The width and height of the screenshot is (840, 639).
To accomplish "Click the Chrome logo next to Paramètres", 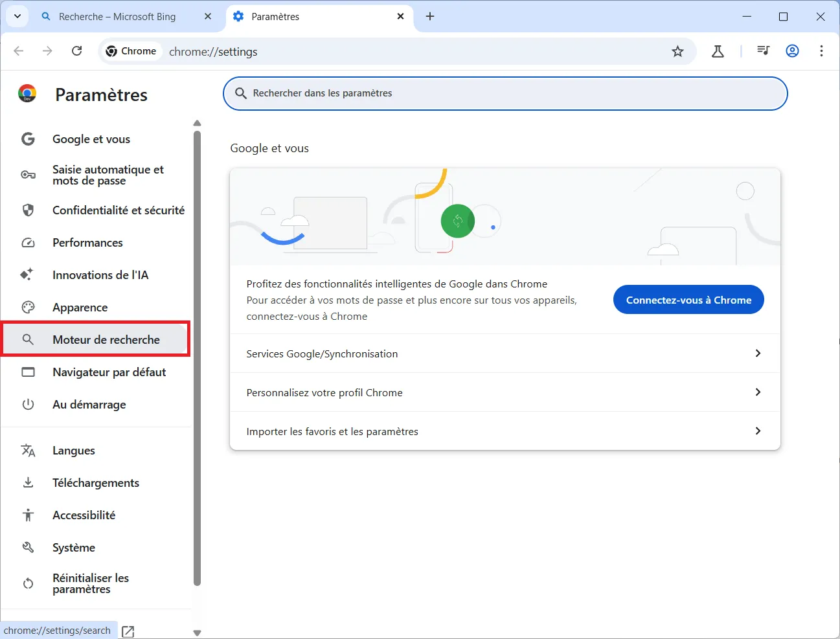I will click(x=27, y=94).
